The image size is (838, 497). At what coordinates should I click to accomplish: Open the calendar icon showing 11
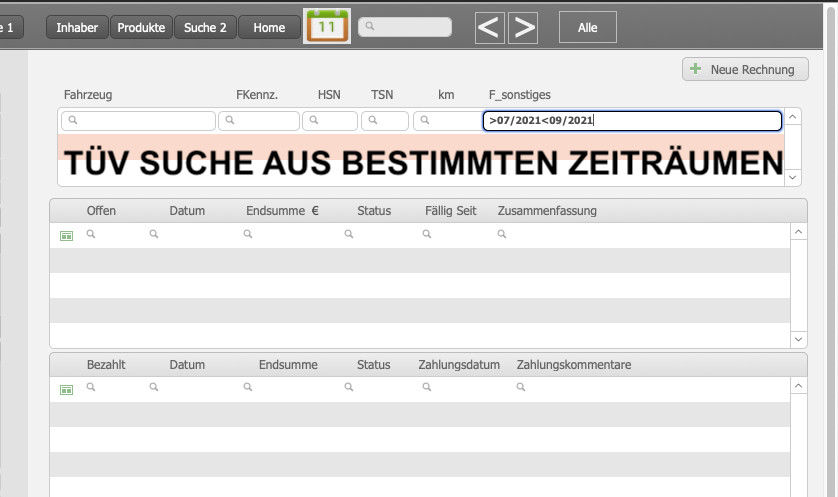[327, 26]
